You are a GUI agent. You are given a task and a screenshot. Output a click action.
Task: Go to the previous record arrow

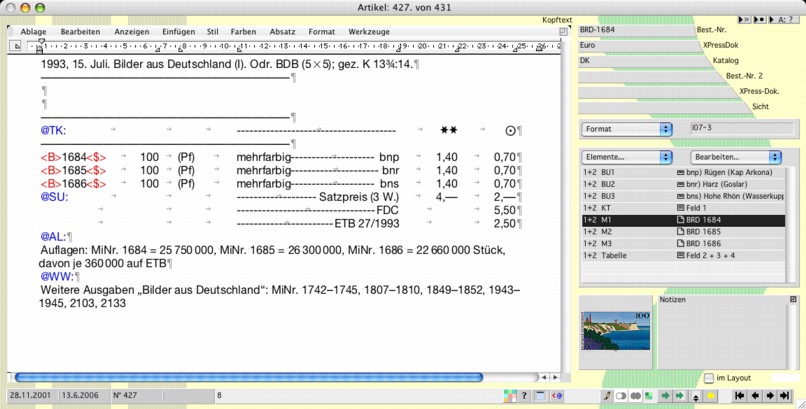pos(756,396)
